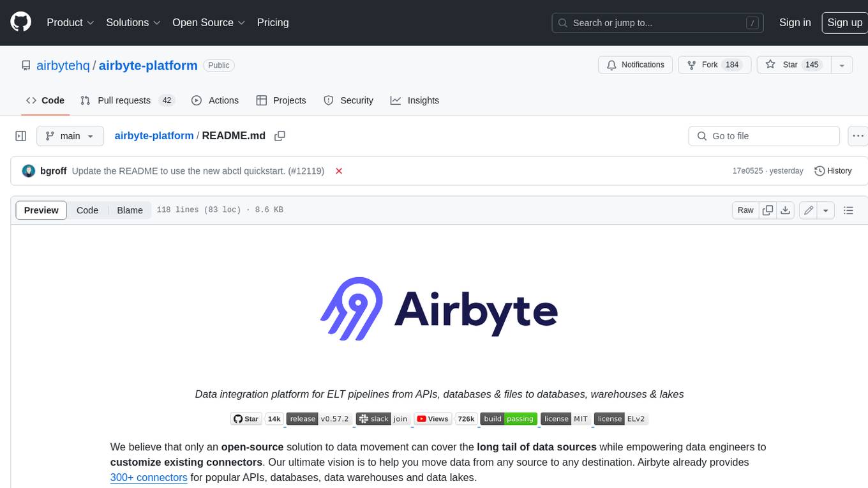Focus the Go to file field
868x488 pixels.
(764, 136)
